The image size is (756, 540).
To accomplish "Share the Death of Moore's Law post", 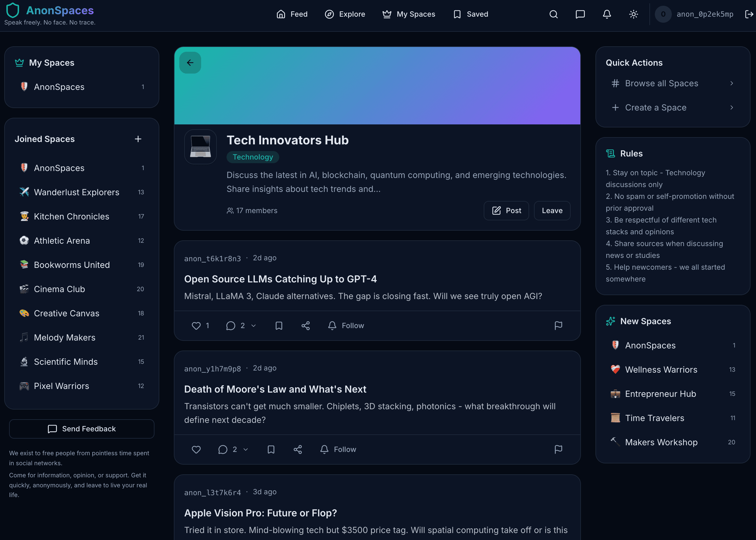I will [x=297, y=449].
